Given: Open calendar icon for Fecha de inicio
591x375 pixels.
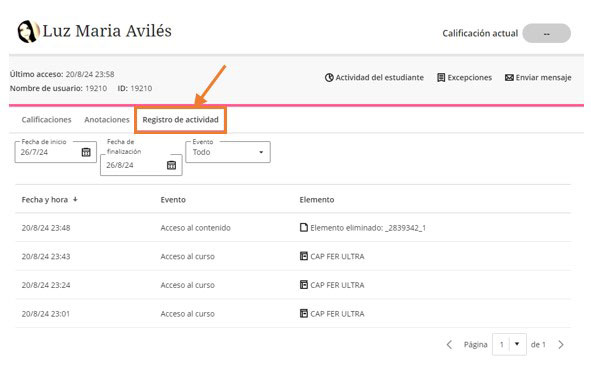Looking at the screenshot, I should click(86, 152).
